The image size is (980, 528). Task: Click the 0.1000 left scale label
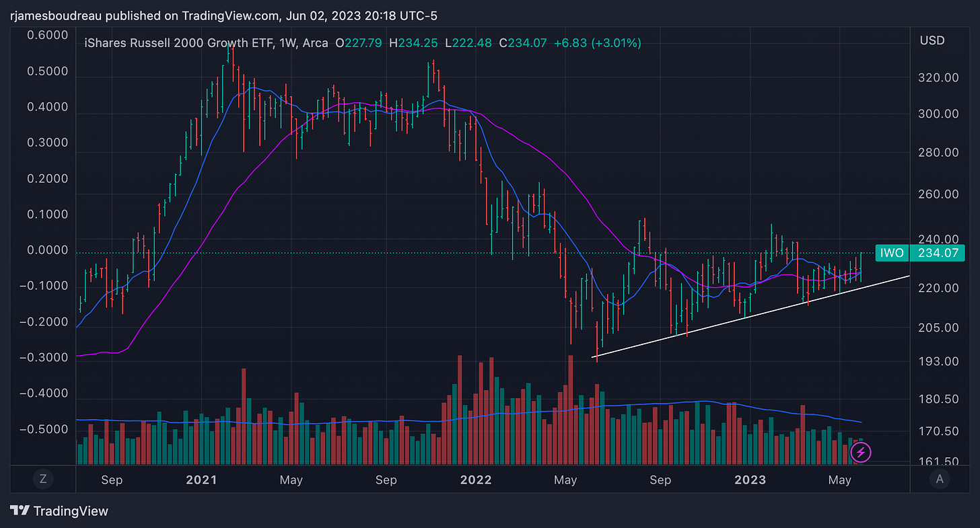pos(48,215)
